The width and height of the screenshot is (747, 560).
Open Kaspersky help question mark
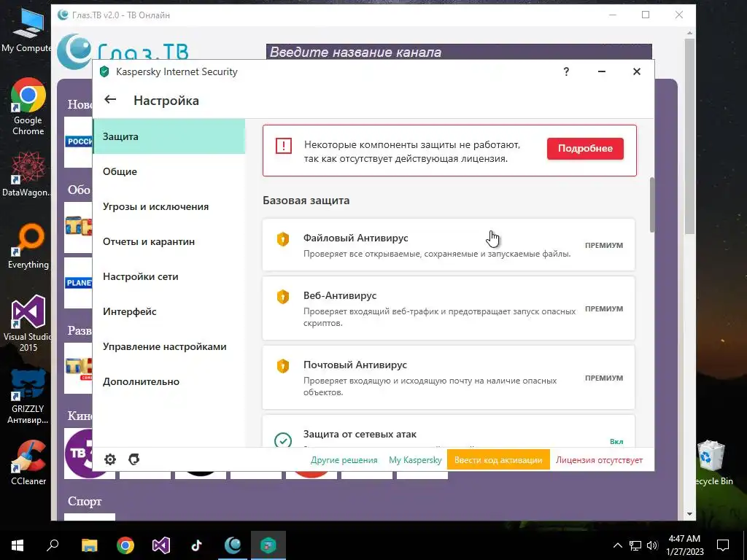(566, 71)
